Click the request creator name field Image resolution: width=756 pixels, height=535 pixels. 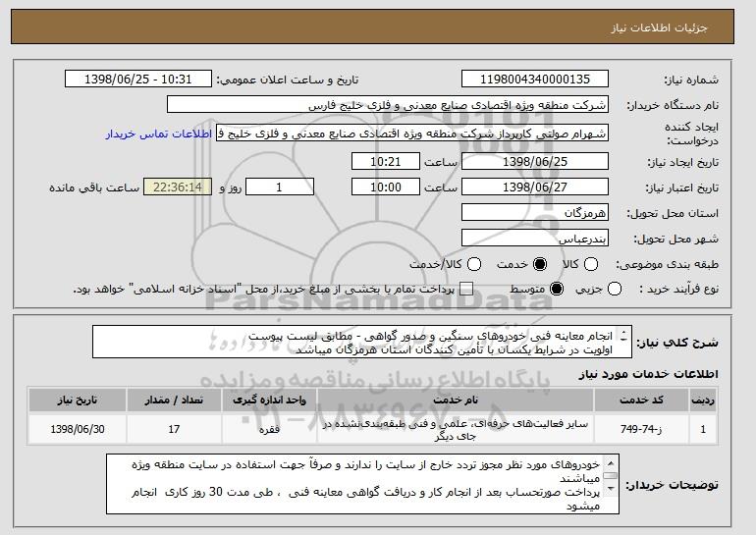tap(412, 134)
